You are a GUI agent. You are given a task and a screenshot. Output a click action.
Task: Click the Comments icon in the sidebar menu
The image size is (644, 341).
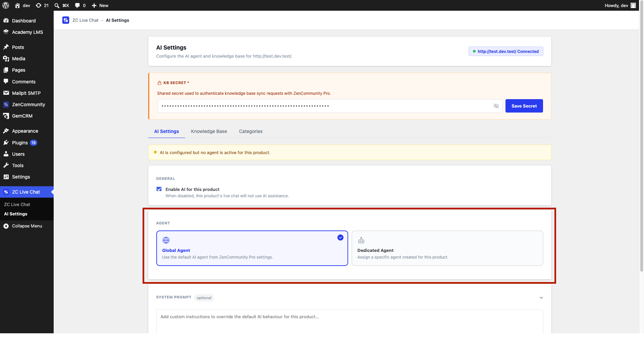click(6, 81)
